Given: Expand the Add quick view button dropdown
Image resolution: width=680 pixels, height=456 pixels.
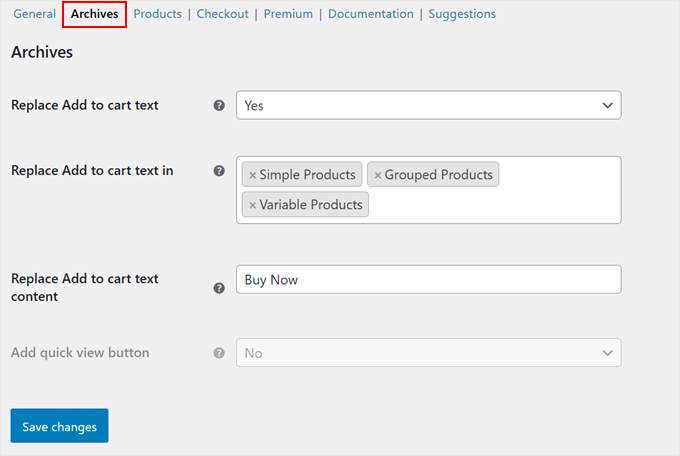Looking at the screenshot, I should point(428,353).
